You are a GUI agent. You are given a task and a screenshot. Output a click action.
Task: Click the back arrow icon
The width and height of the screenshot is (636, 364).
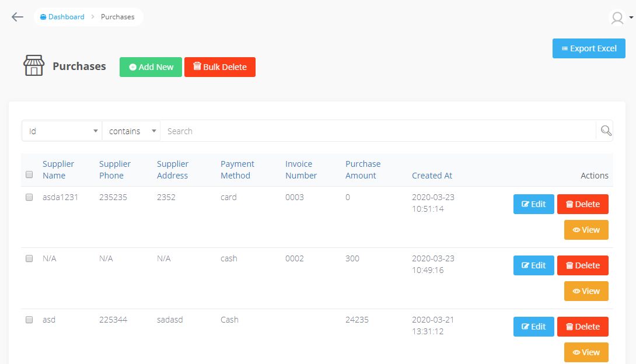pyautogui.click(x=18, y=17)
